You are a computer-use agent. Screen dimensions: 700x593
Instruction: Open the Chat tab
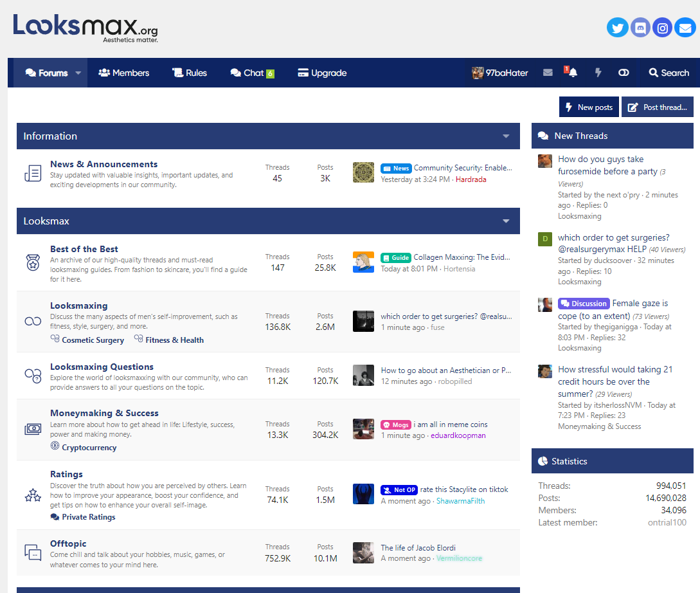pyautogui.click(x=253, y=73)
